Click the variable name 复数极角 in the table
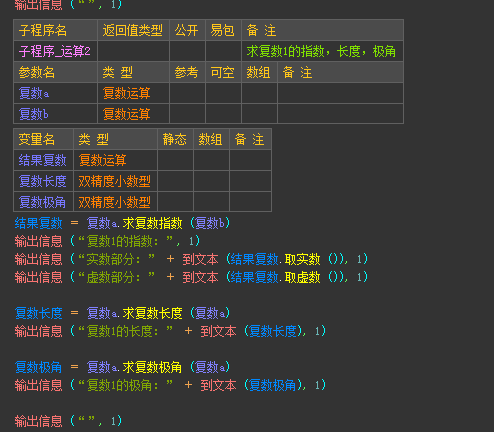 point(43,202)
